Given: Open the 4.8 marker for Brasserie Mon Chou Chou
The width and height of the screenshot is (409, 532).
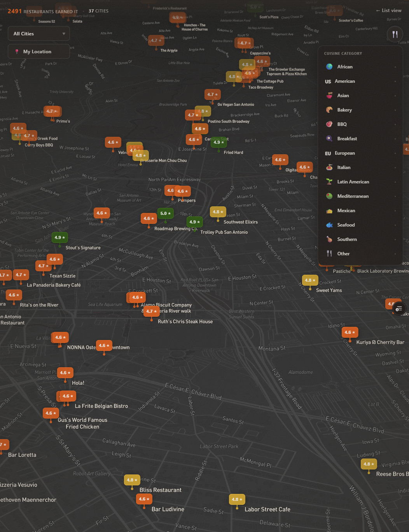Looking at the screenshot, I should 140,155.
